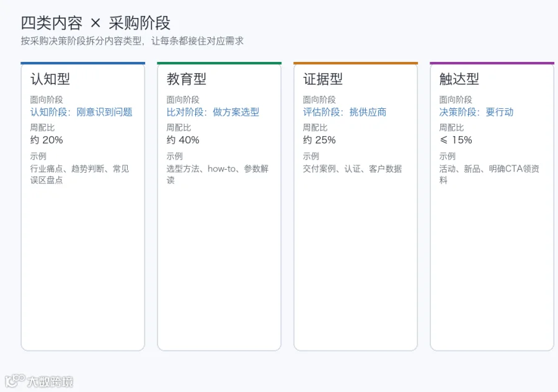Image resolution: width=558 pixels, height=392 pixels.
Task: Click 面向阶段 label in 教育型 card
Action: tap(183, 100)
